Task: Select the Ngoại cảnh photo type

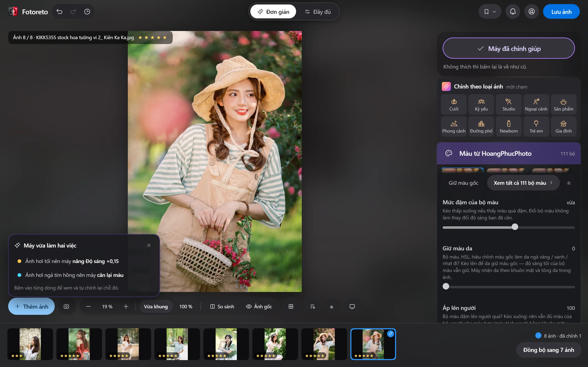Action: click(x=536, y=105)
